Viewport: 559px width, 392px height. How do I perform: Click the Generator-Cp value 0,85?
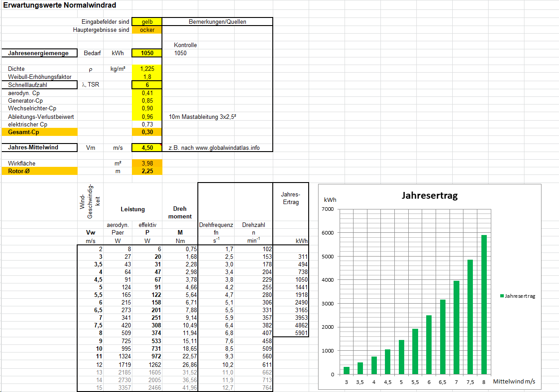[147, 101]
